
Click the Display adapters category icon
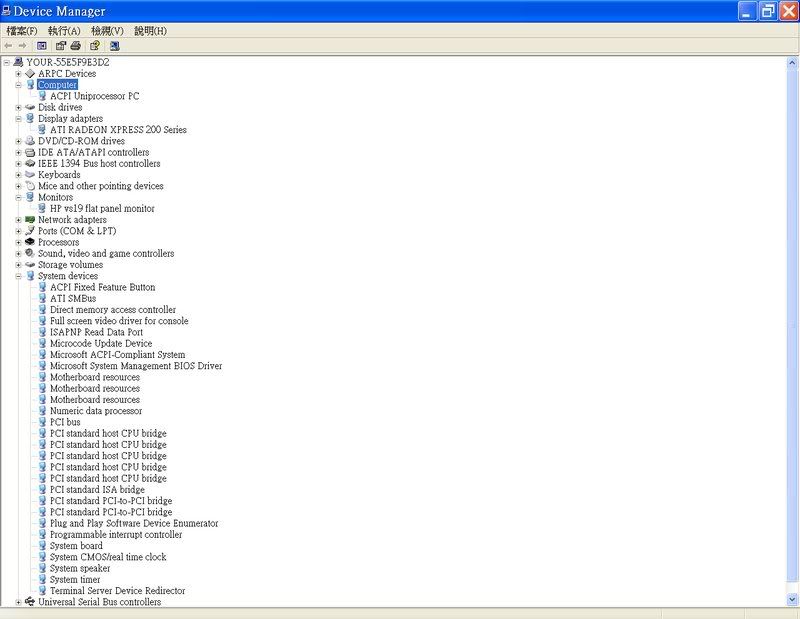click(x=30, y=118)
